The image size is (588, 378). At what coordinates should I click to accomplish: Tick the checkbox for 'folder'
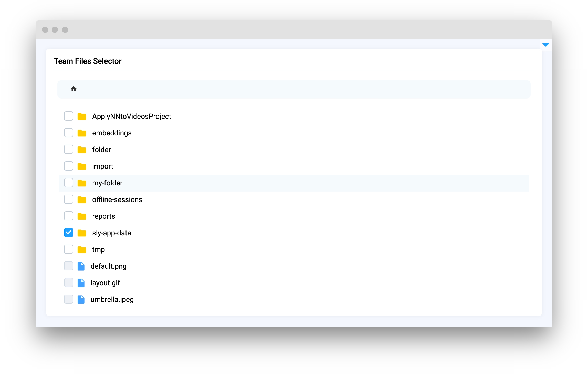pos(69,149)
